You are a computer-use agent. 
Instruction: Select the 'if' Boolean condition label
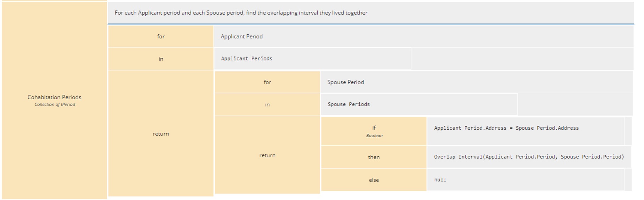[x=374, y=131]
